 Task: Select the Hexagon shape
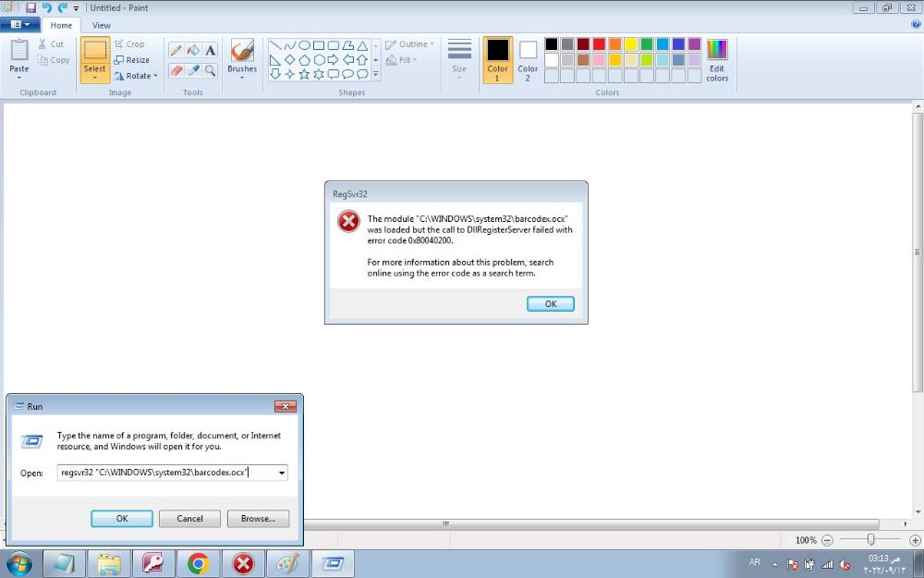pos(319,59)
